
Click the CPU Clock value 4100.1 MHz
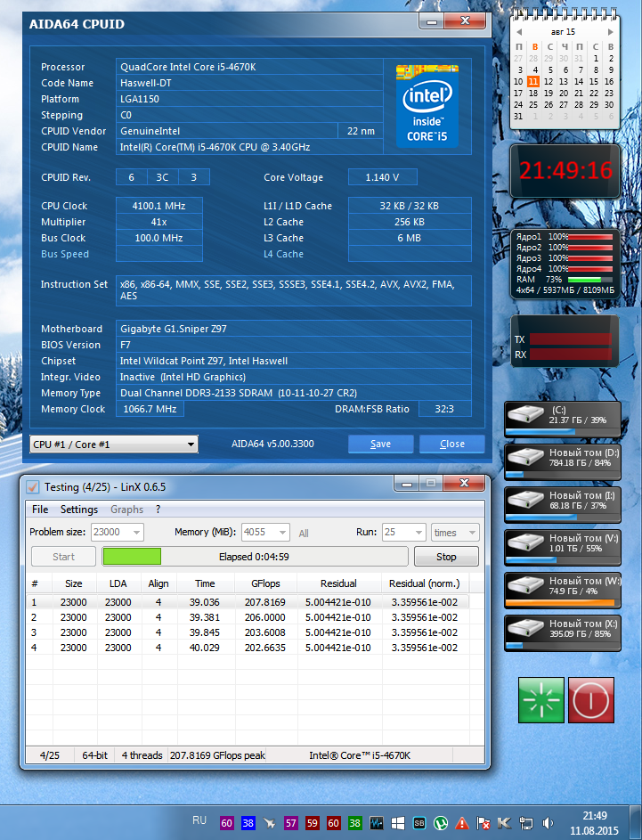point(159,206)
